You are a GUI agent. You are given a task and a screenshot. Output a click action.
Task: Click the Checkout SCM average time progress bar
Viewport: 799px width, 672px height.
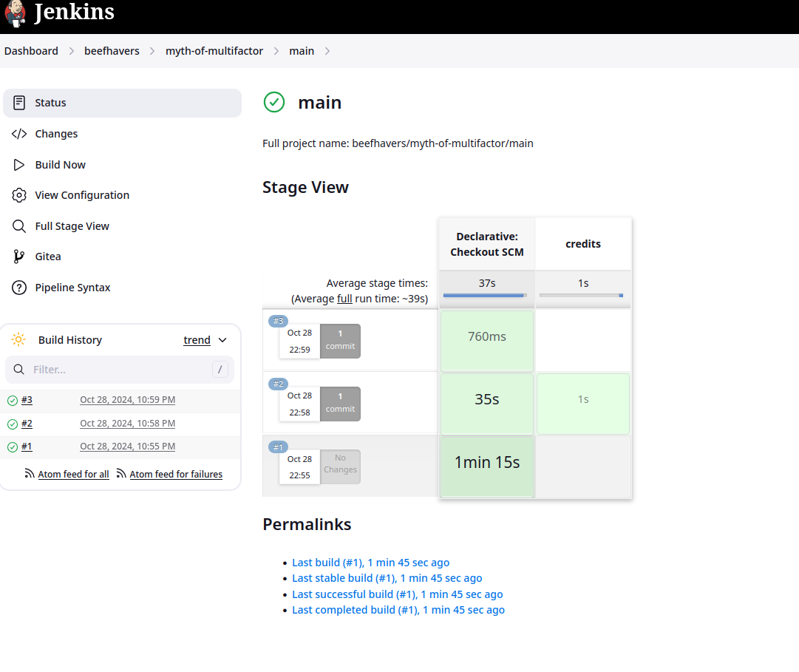tap(485, 295)
